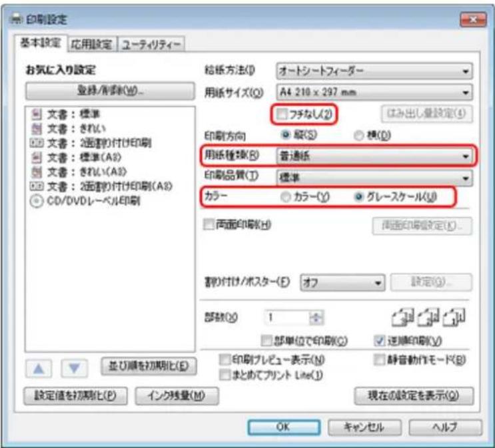Screen dimensions: 495x448
Task: Check 部単位で印刷 collate option
Action: pos(266,340)
